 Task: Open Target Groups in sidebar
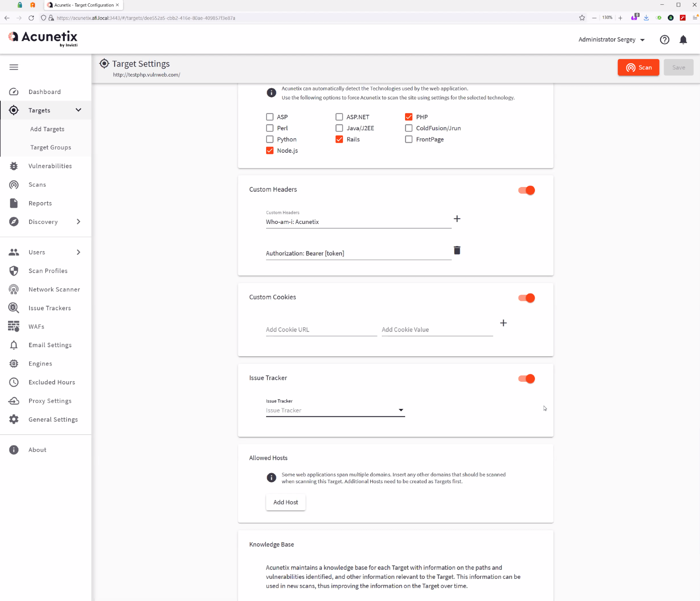point(51,147)
